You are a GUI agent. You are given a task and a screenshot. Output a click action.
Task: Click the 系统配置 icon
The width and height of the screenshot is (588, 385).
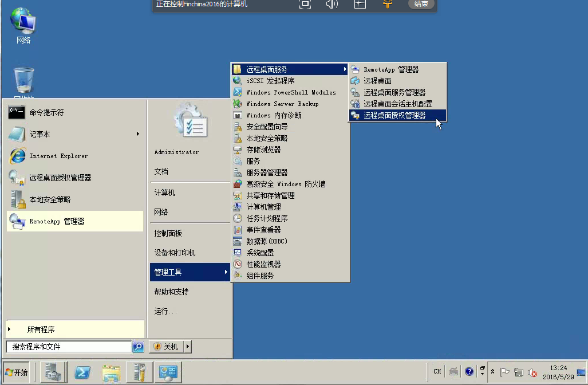238,253
